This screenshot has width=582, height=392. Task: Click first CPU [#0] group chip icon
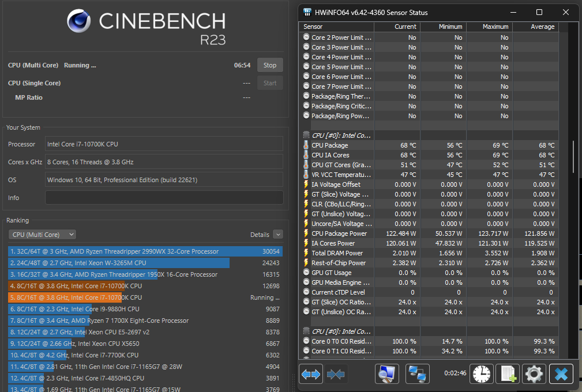[306, 135]
